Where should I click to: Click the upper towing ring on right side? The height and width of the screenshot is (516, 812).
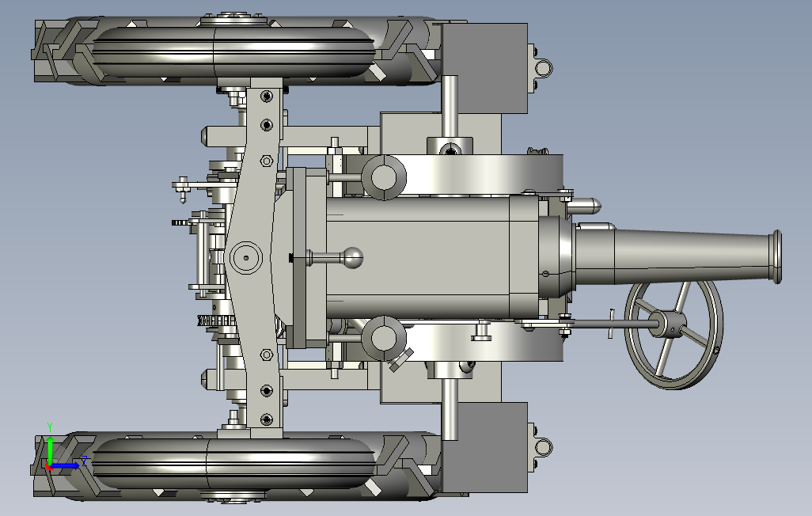point(544,67)
